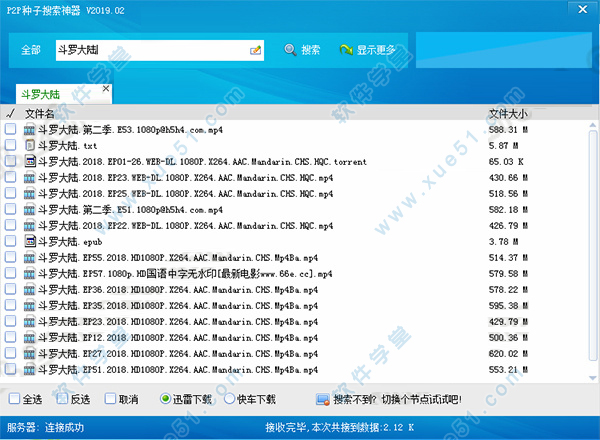Image resolution: width=600 pixels, height=440 pixels.
Task: Click video icon for 2018.EP23.WEB-DL file
Action: pyautogui.click(x=29, y=178)
